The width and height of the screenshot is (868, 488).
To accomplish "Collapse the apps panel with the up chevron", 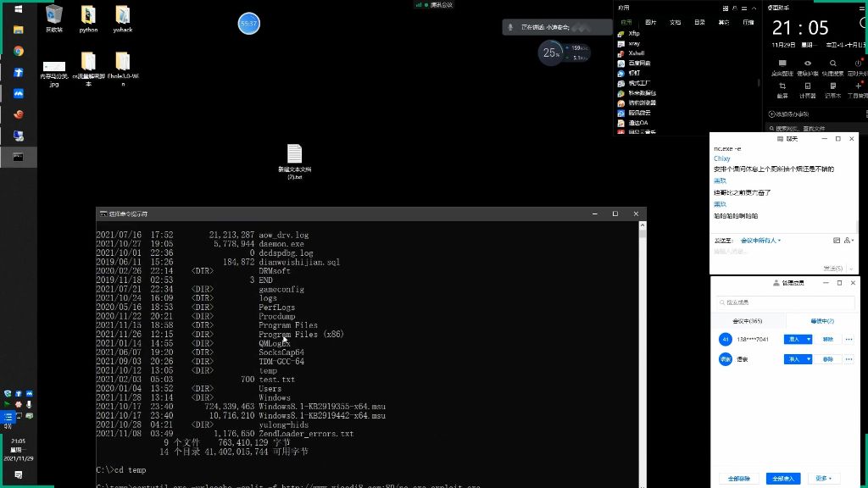I will click(x=754, y=8).
